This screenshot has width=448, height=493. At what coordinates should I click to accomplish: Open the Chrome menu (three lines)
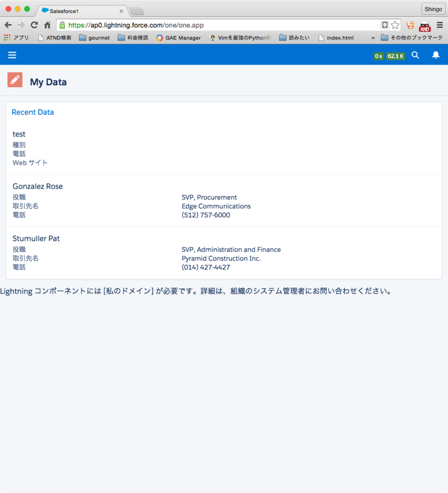point(440,25)
